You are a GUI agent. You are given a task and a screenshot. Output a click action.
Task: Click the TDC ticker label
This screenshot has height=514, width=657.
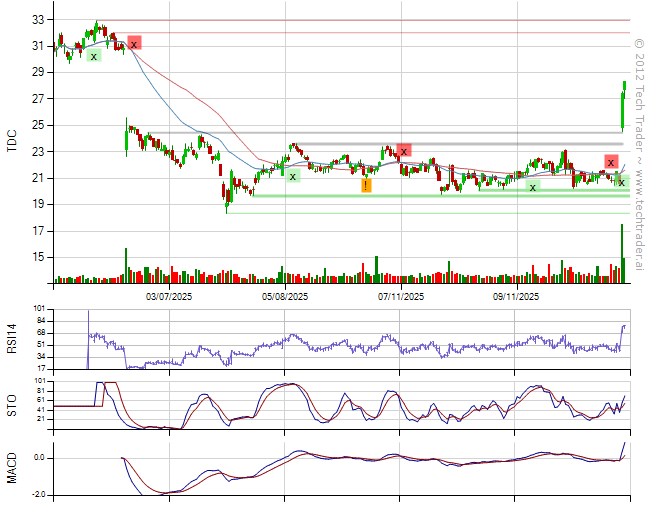[x=12, y=141]
